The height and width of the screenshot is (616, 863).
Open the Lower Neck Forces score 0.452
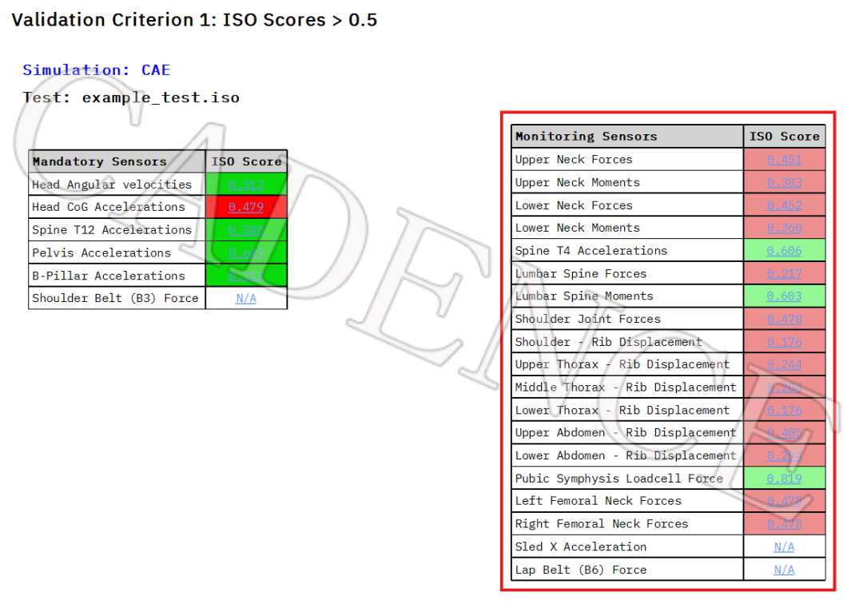coord(784,205)
